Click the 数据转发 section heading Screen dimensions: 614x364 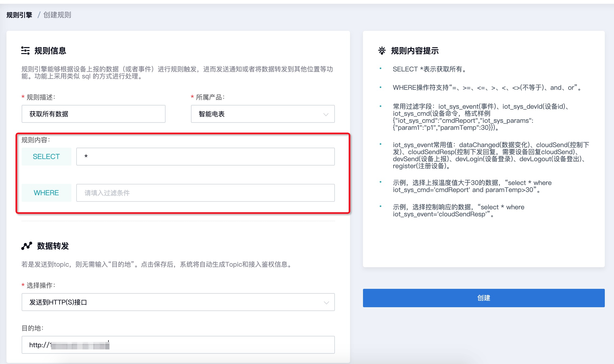coord(53,246)
